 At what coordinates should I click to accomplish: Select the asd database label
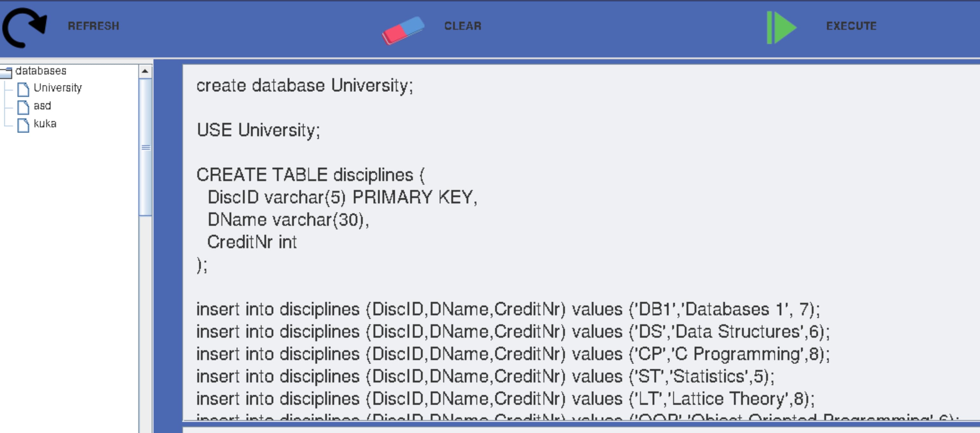point(42,106)
